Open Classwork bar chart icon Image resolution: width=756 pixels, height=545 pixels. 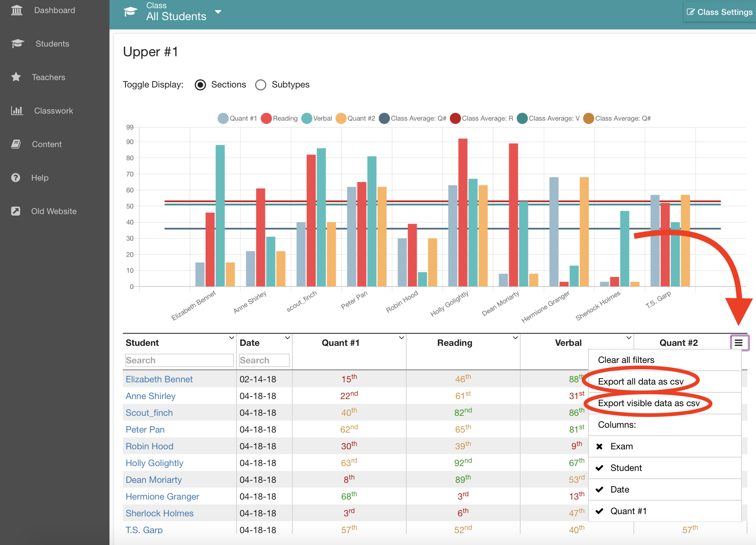coord(17,111)
